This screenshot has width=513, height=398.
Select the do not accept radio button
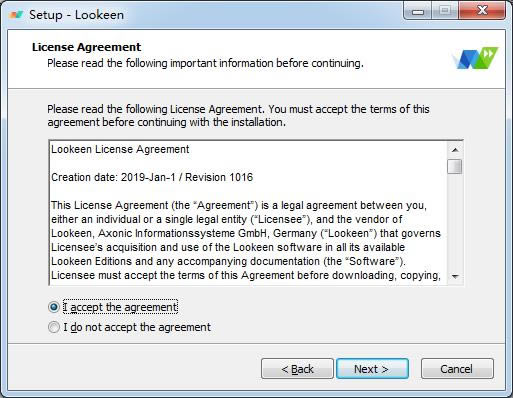pos(54,327)
